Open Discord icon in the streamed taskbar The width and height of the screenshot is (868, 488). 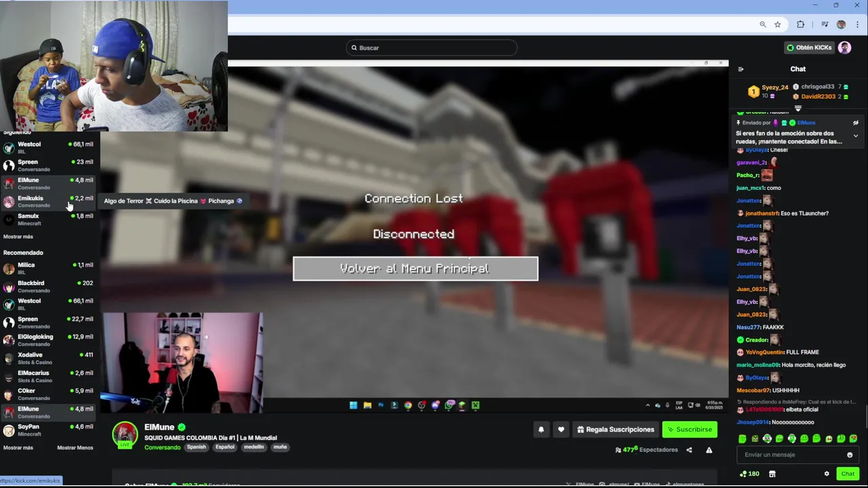coord(435,405)
